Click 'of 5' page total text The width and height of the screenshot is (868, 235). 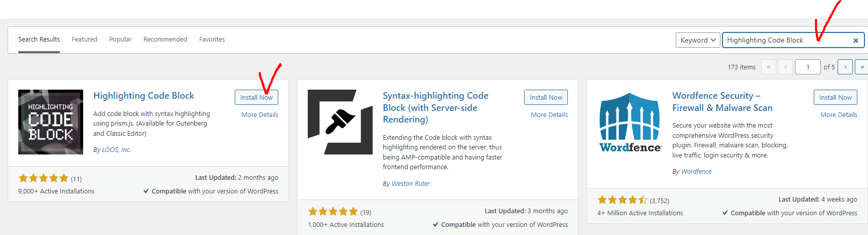pyautogui.click(x=829, y=67)
